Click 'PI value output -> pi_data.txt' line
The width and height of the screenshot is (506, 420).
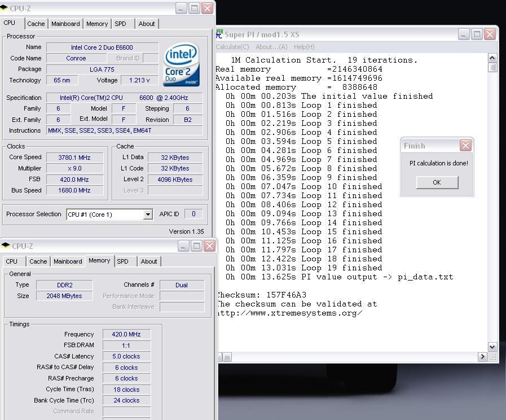click(340, 277)
